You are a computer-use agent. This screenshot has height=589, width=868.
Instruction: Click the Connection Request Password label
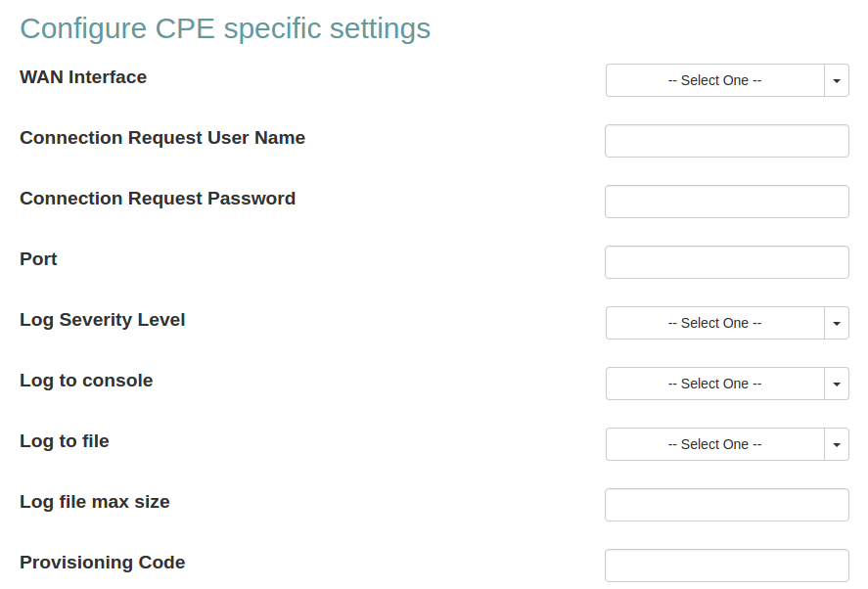[158, 199]
